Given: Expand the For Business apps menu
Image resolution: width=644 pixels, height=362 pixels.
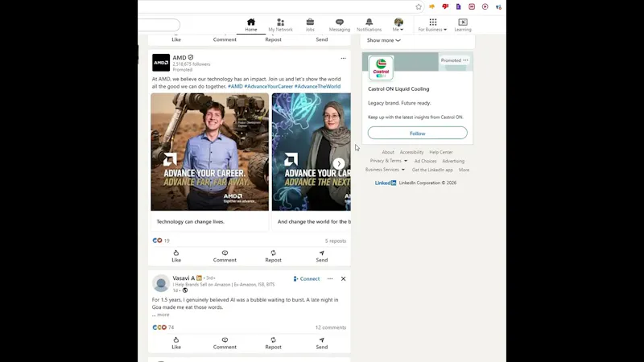Looking at the screenshot, I should pos(432,25).
